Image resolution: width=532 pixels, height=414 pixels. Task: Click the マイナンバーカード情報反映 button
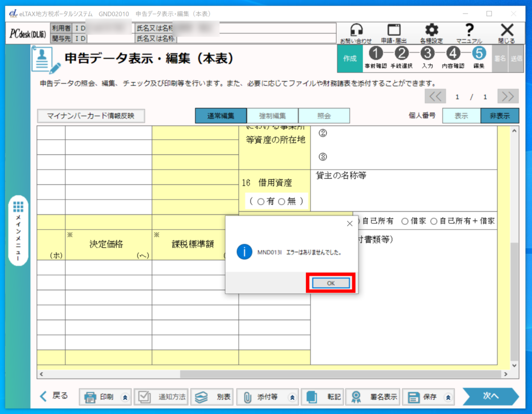point(91,116)
